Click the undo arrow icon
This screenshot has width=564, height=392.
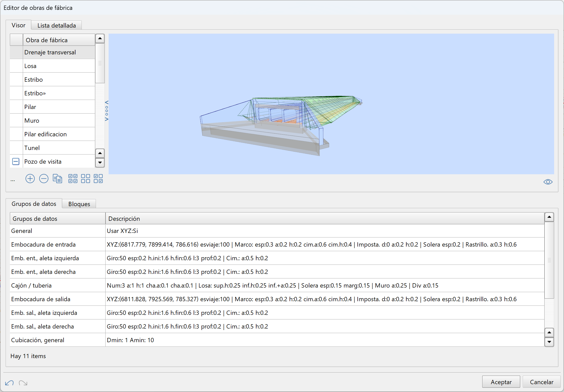coord(9,383)
